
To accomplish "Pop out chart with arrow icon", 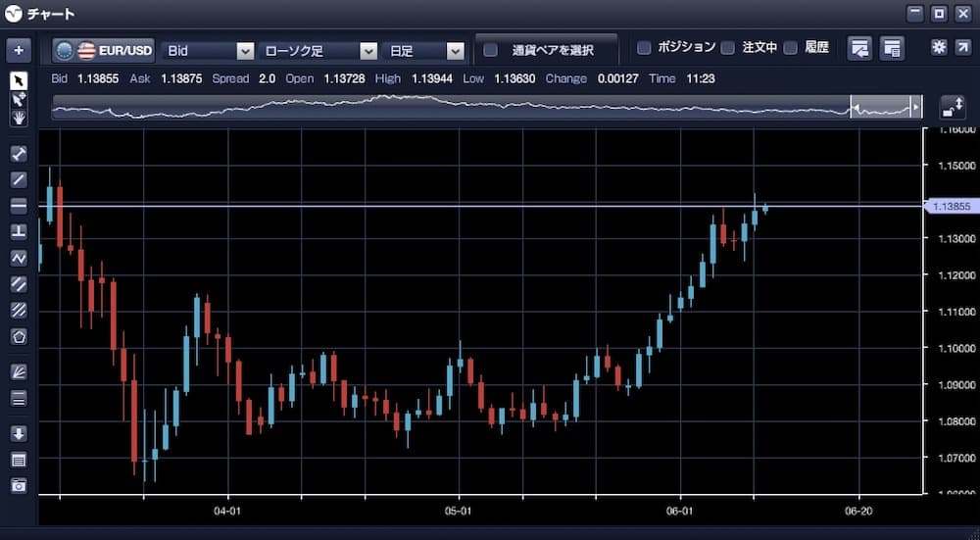I will coord(963,47).
